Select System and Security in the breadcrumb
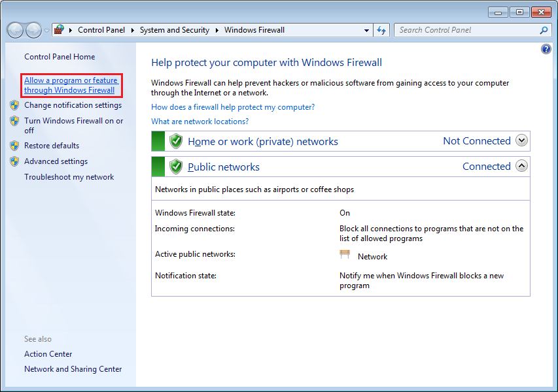 [x=174, y=29]
